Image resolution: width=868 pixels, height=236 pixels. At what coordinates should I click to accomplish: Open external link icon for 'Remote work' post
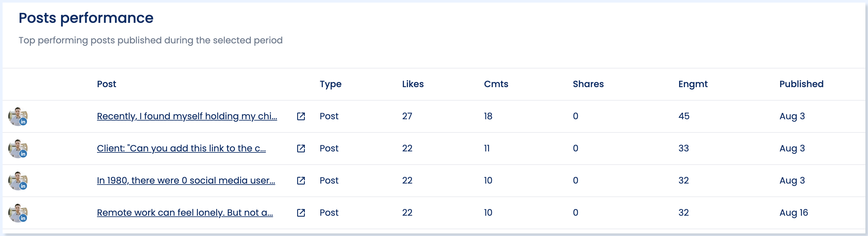pos(301,213)
